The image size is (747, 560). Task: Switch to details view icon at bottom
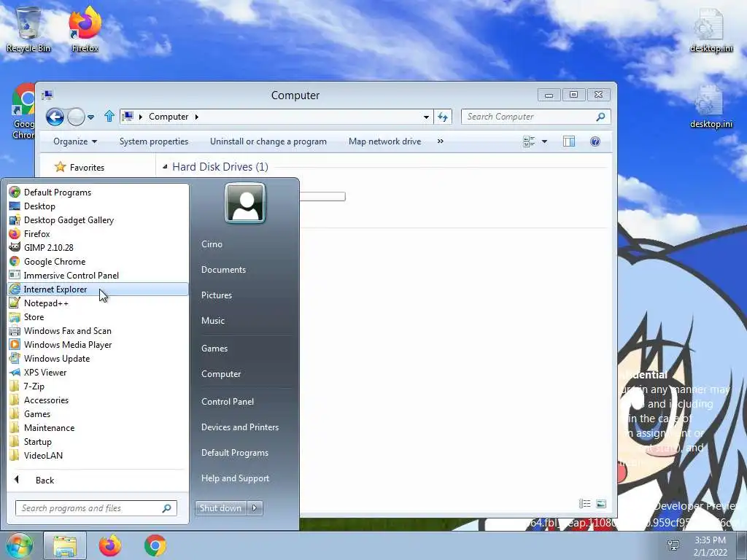[584, 504]
